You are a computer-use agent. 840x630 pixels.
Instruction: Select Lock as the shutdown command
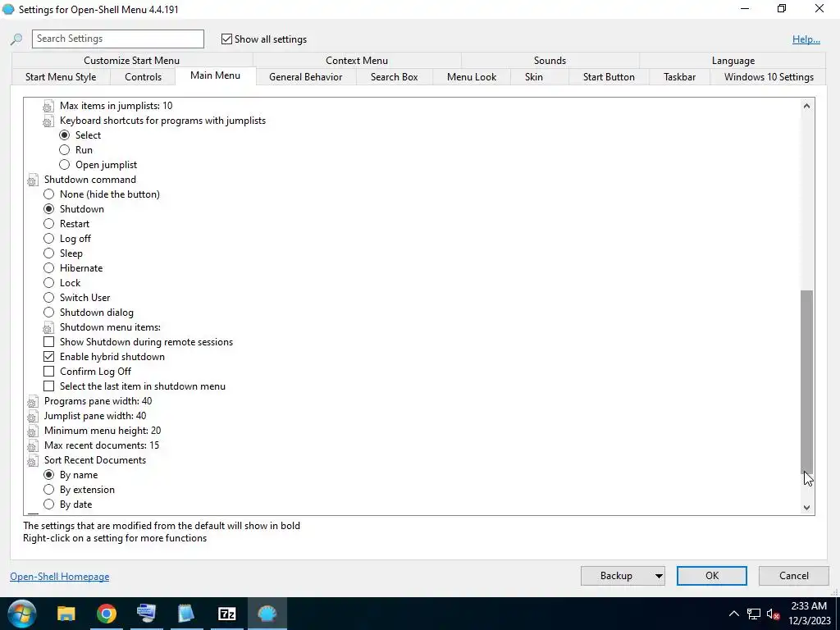[x=48, y=283]
